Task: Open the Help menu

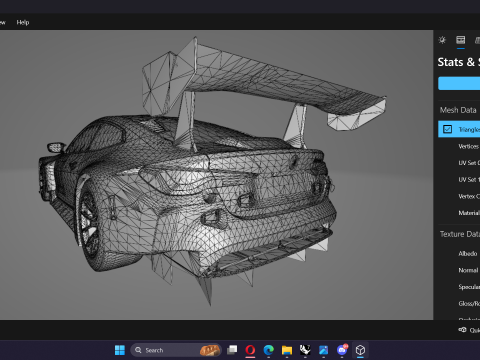Action: [x=23, y=22]
